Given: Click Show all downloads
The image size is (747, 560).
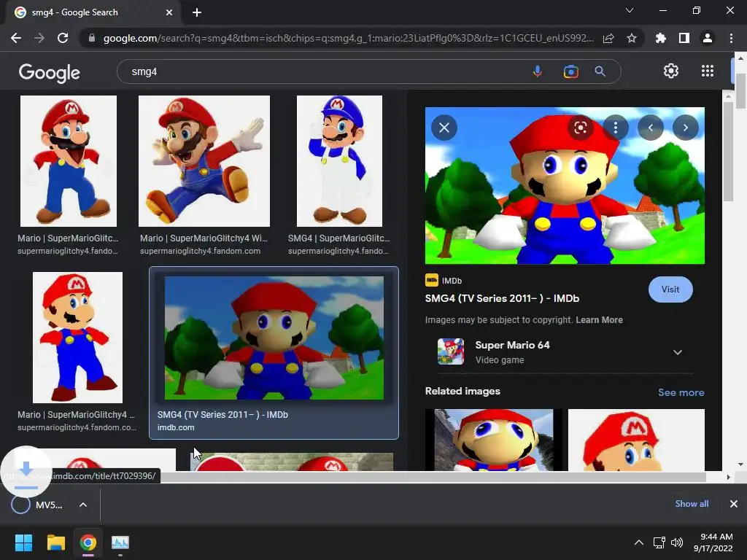Looking at the screenshot, I should tap(692, 504).
